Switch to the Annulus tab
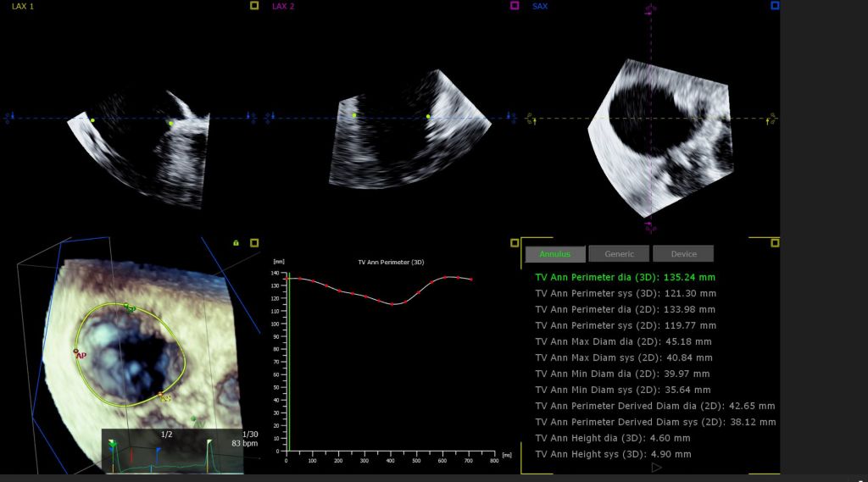The image size is (868, 482). (555, 254)
